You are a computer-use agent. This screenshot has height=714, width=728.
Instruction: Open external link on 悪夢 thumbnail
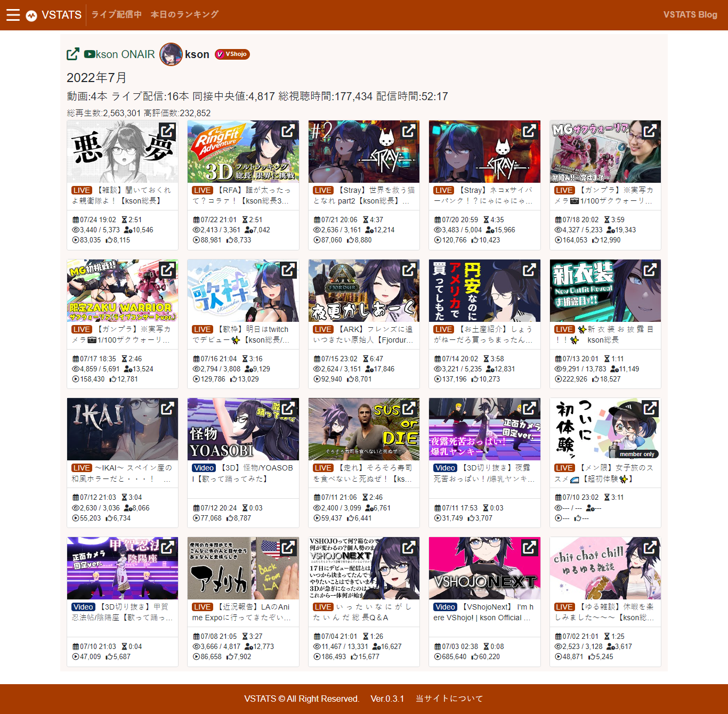pyautogui.click(x=167, y=131)
